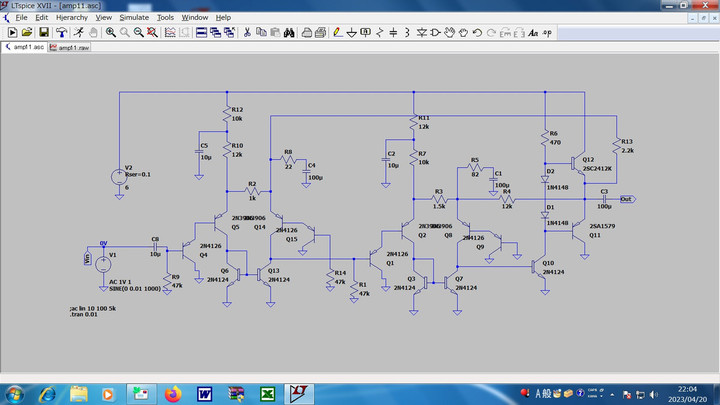Select the Diode component tool
720x405 pixels.
coord(421,32)
